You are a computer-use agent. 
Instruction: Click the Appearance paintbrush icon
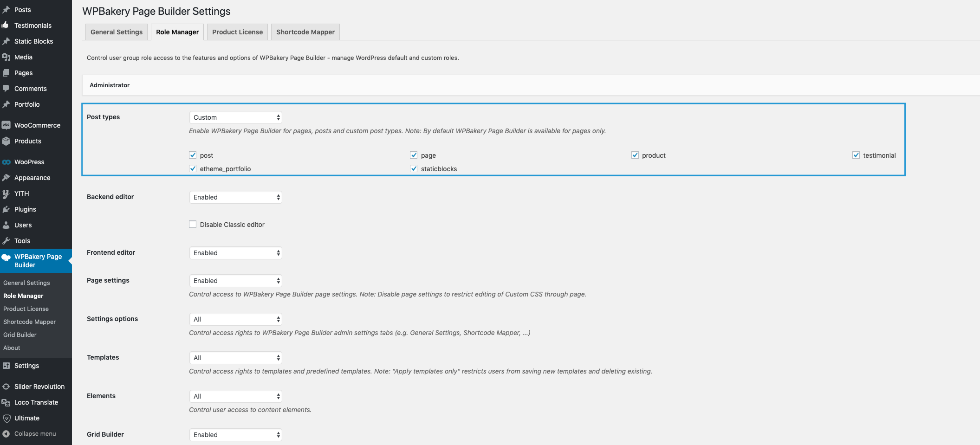click(6, 178)
